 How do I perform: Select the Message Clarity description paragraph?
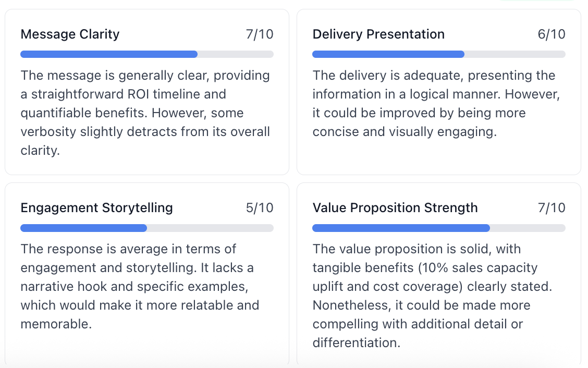point(146,113)
